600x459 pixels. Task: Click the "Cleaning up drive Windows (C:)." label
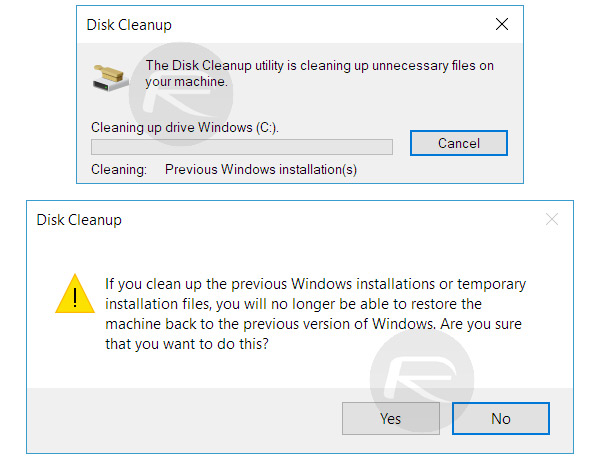[185, 128]
